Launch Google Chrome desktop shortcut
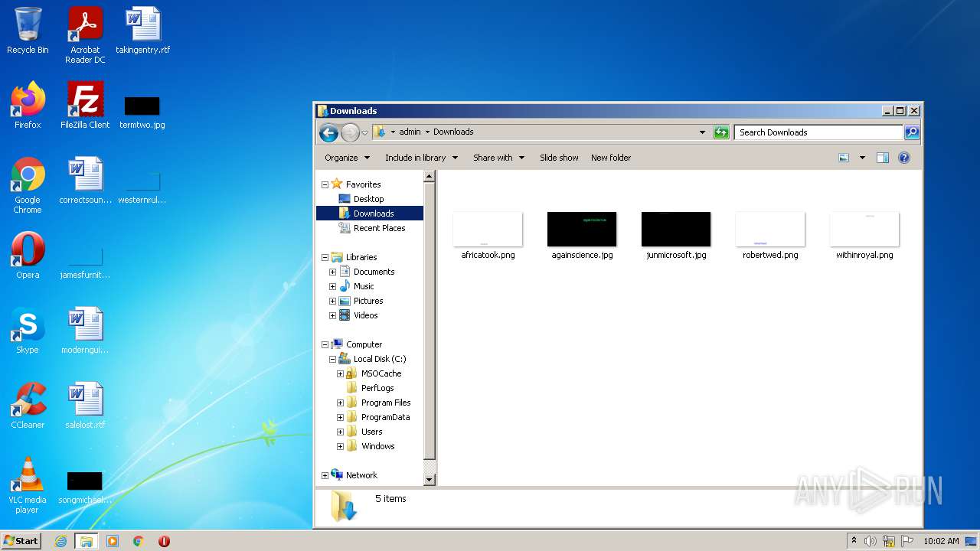This screenshot has width=980, height=551. click(x=28, y=186)
